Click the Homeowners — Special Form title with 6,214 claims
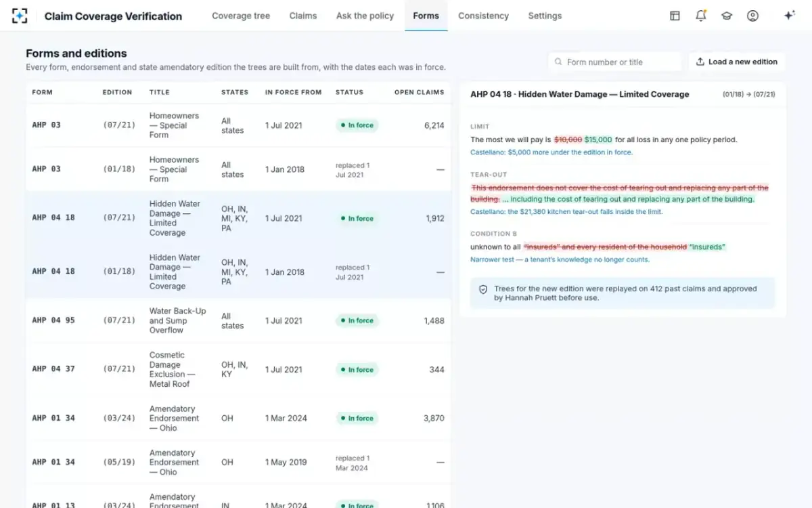The height and width of the screenshot is (508, 812). click(174, 125)
